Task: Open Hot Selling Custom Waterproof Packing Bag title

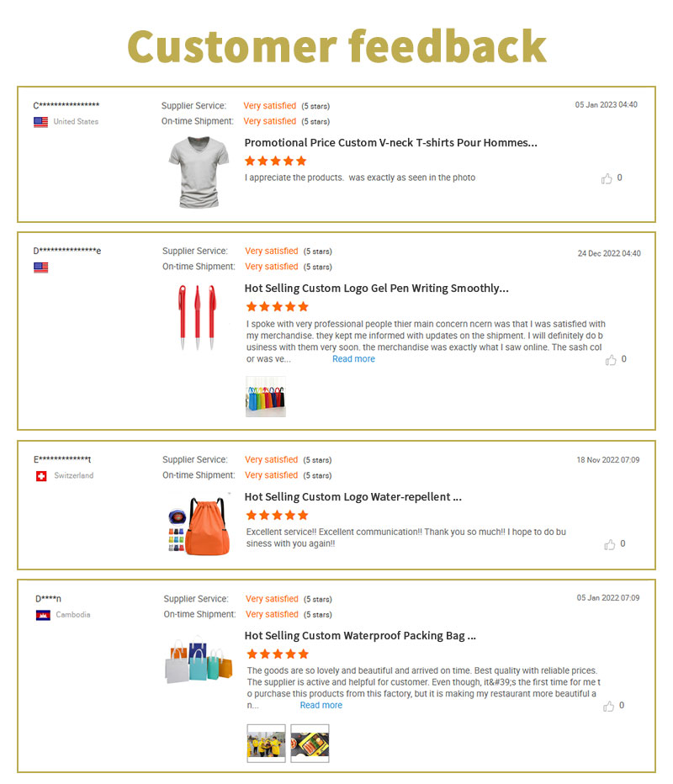Action: [x=360, y=636]
